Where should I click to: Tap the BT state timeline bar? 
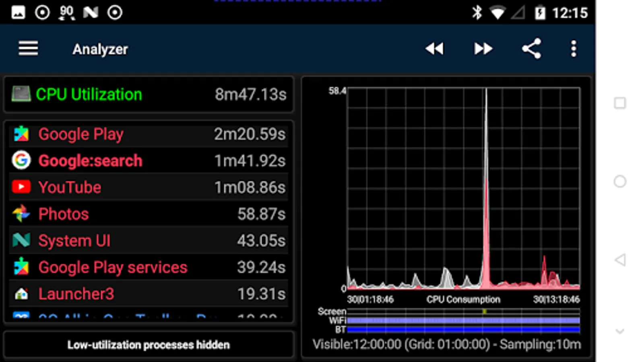click(x=463, y=329)
